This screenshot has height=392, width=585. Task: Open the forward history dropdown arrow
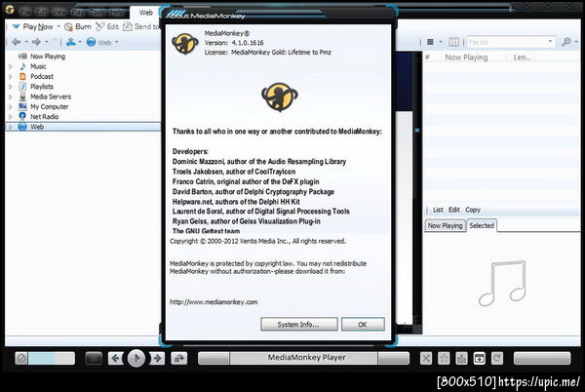(x=47, y=42)
